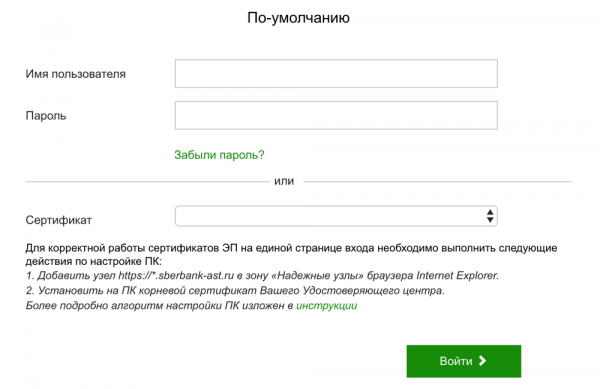Submit the form with Войти button
600x389 pixels.
point(464,361)
